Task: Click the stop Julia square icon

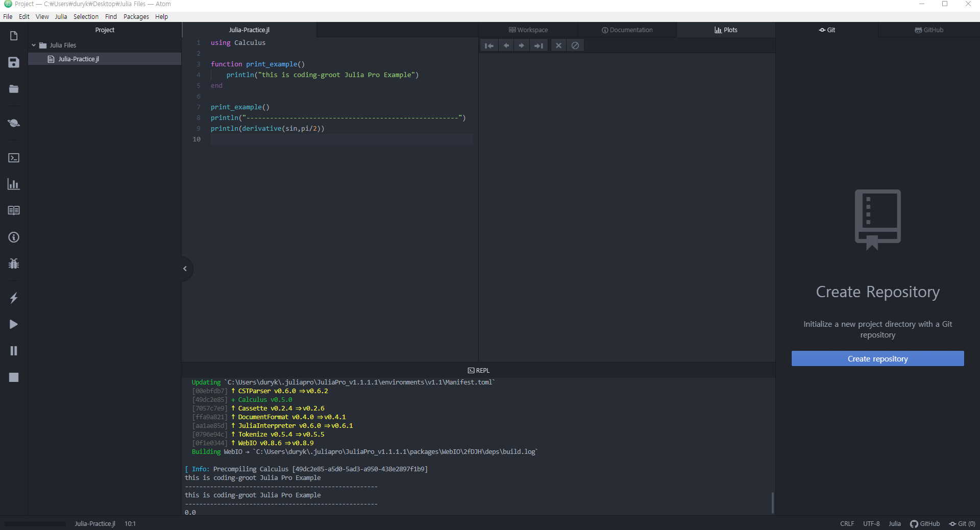Action: 14,377
